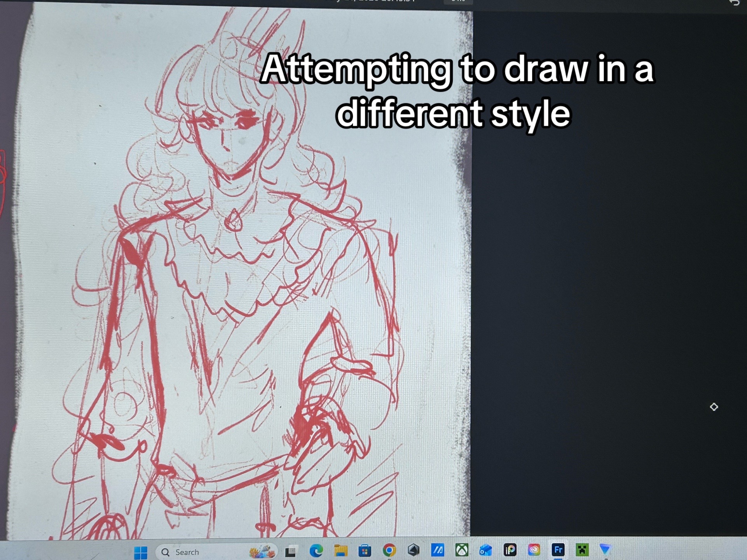Launch Microsoft Edge from the taskbar
This screenshot has height=560, width=747.
point(316,551)
